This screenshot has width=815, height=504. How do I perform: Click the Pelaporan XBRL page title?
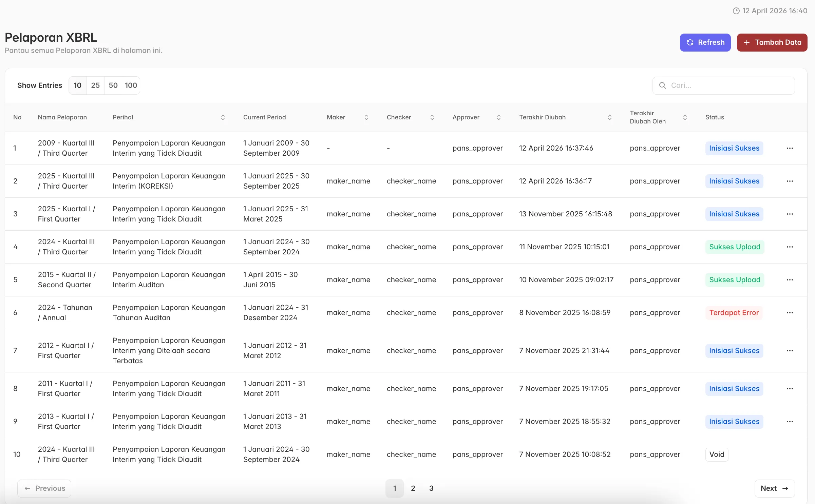tap(51, 38)
